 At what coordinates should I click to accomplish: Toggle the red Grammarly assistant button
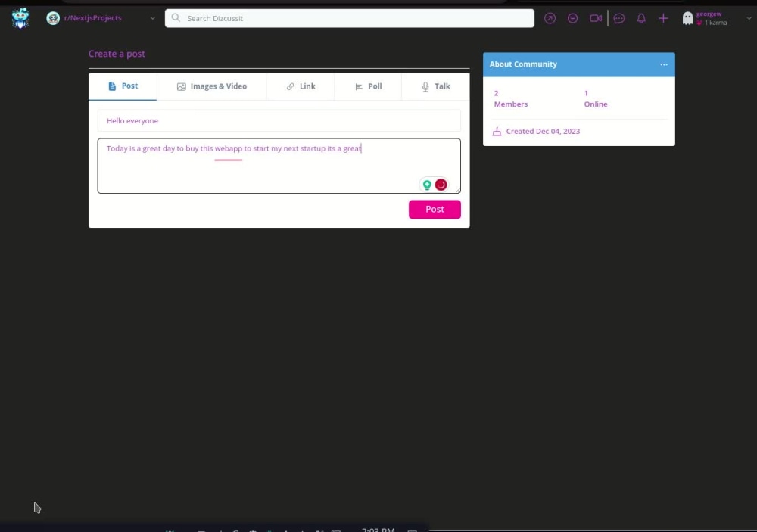pos(441,184)
